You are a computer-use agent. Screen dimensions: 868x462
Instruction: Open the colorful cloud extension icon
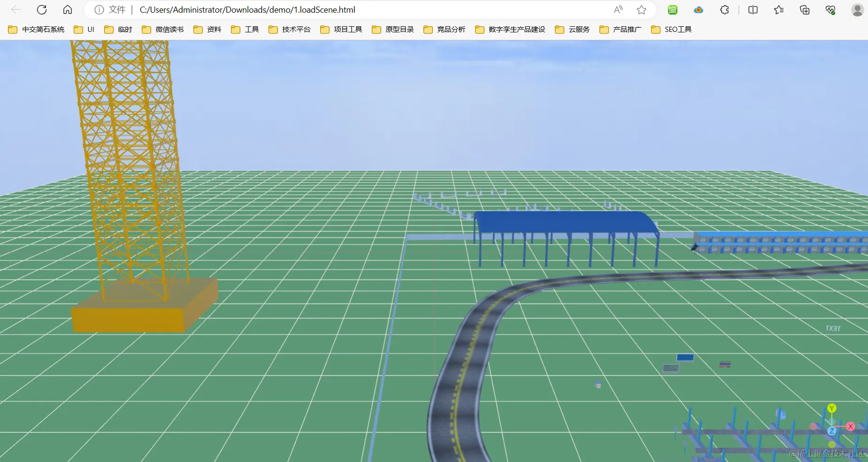pyautogui.click(x=699, y=10)
